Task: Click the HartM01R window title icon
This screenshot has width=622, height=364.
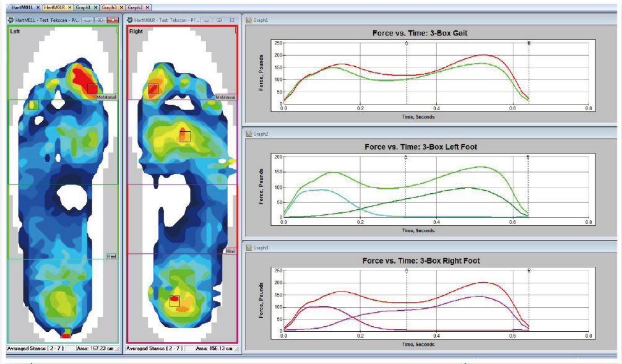Action: pos(130,20)
